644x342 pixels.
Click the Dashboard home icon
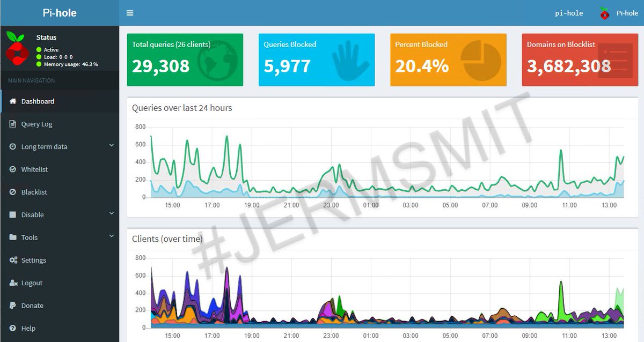pyautogui.click(x=13, y=101)
